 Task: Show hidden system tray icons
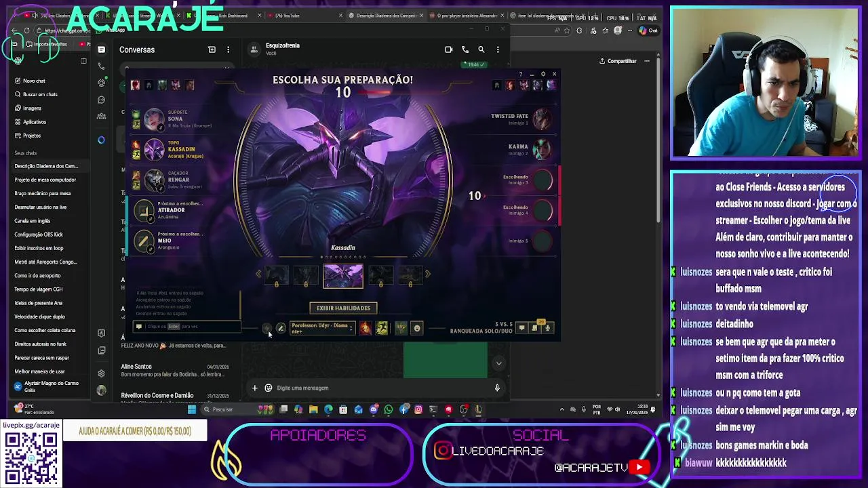click(561, 409)
